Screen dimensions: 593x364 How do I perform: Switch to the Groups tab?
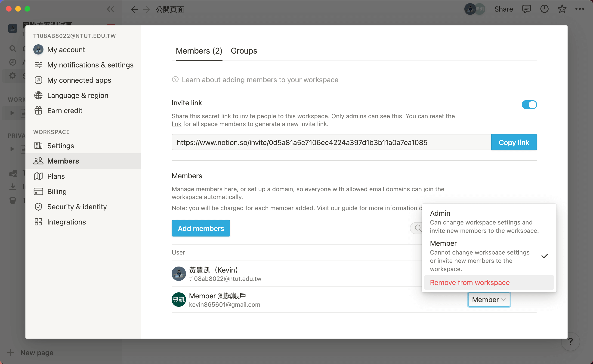click(244, 51)
